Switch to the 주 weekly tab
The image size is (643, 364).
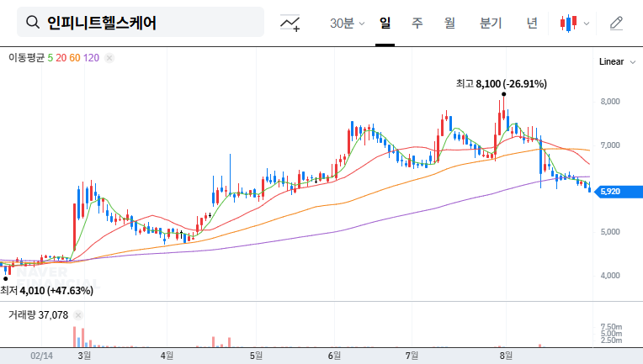pyautogui.click(x=417, y=23)
